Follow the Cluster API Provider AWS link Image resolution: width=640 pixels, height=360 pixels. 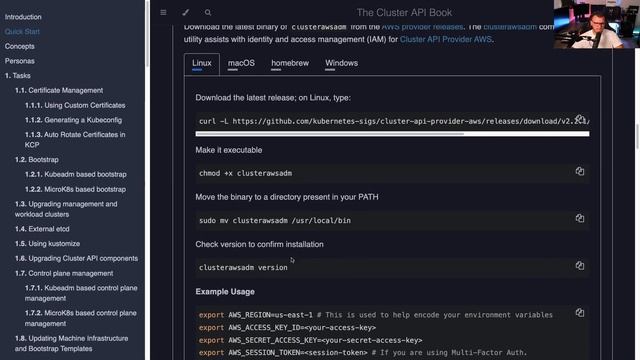pyautogui.click(x=445, y=40)
